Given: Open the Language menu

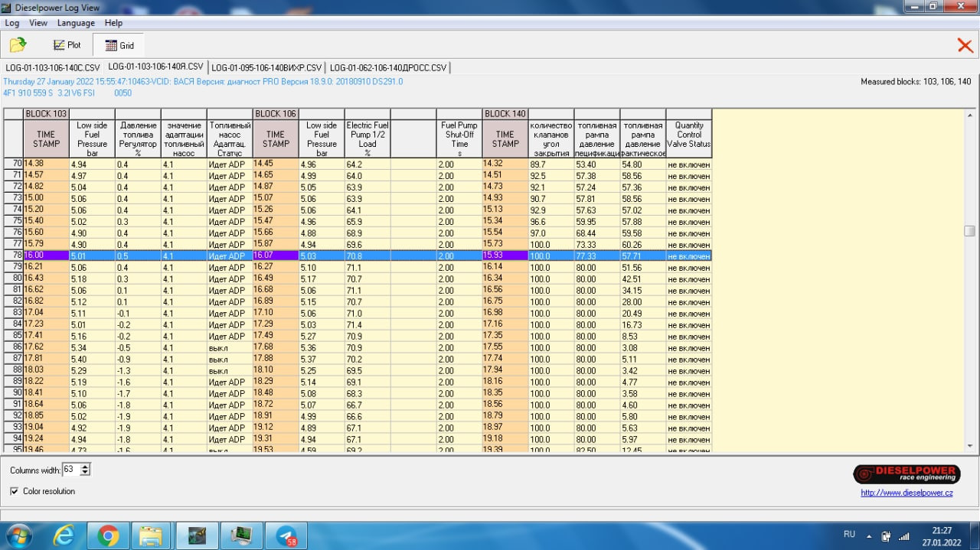Looking at the screenshot, I should tap(76, 23).
